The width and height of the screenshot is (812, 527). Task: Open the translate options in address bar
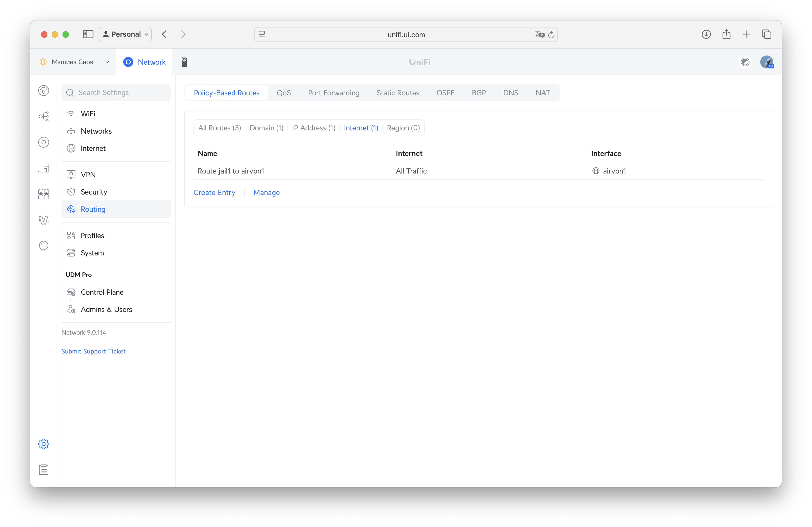[539, 34]
